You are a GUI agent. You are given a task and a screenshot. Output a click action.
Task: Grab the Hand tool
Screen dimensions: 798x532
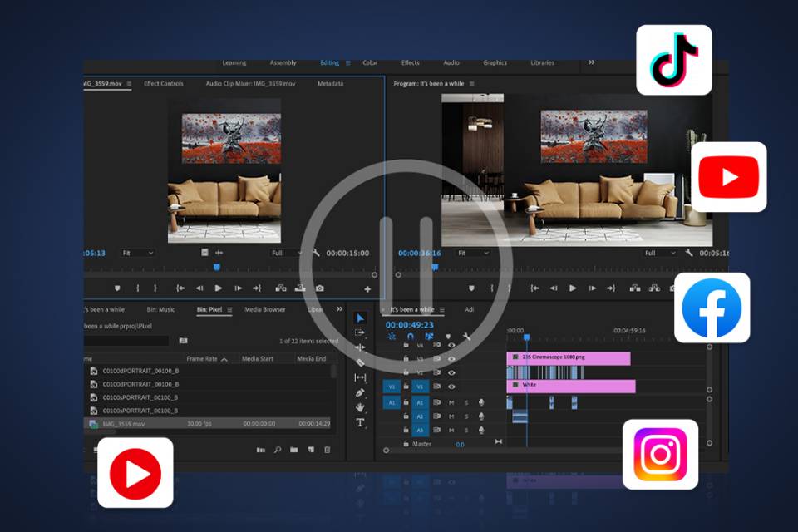point(362,408)
